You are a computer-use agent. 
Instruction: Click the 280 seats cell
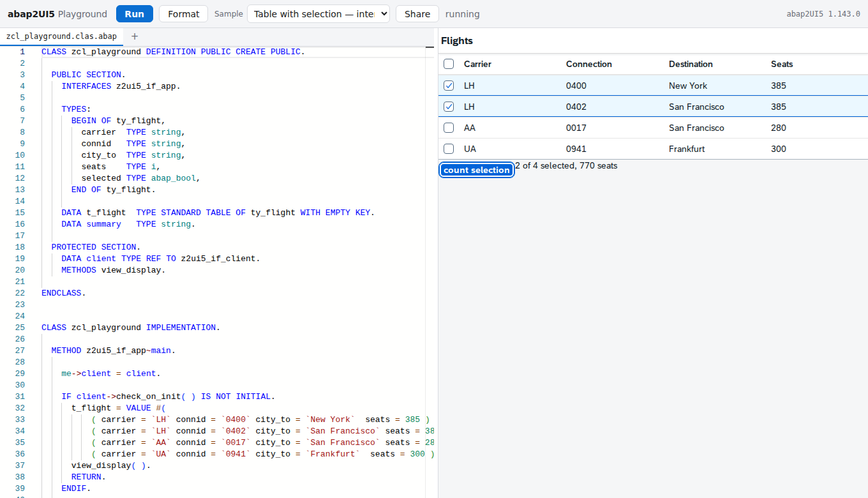click(779, 128)
